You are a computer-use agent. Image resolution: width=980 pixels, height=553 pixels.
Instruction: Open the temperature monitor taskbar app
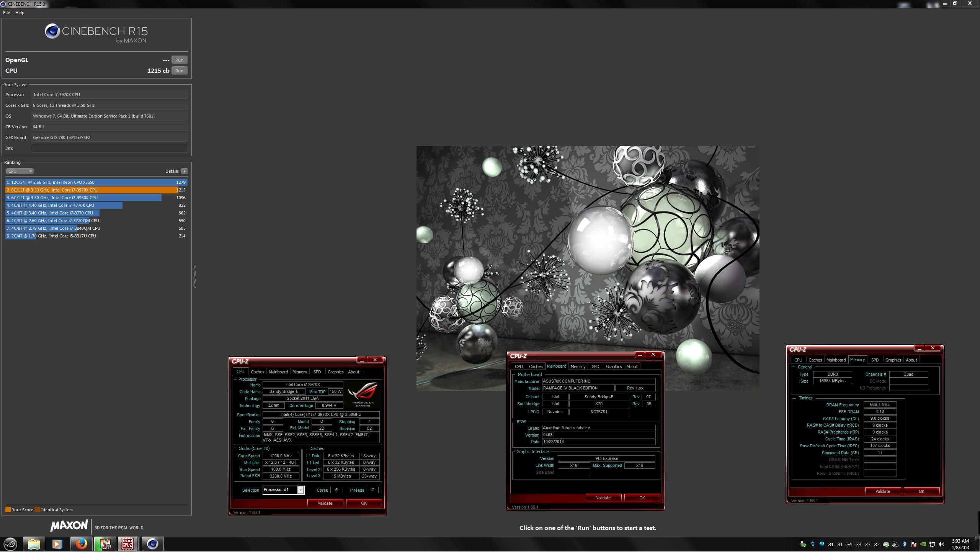pos(105,544)
